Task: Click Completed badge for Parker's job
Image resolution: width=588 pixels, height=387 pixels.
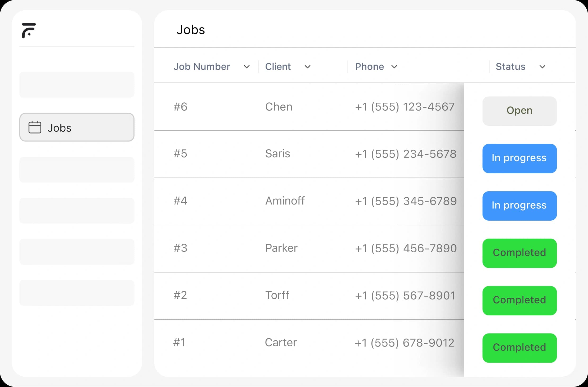Action: (519, 253)
